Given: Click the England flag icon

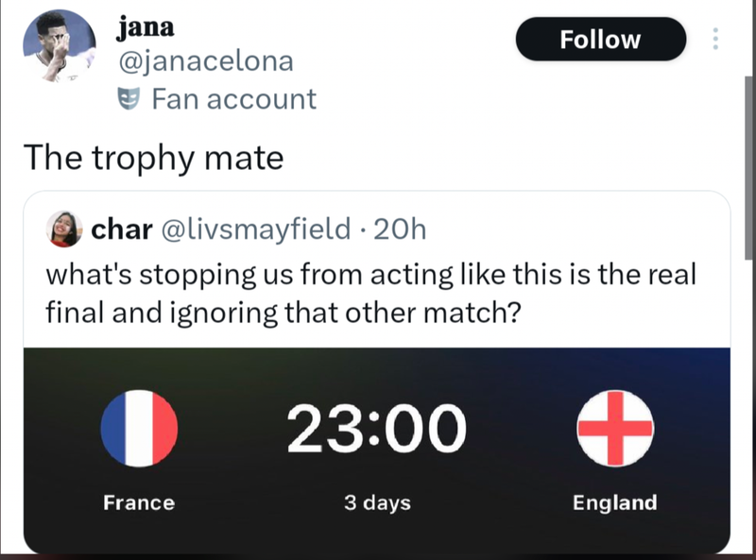Looking at the screenshot, I should 615,429.
